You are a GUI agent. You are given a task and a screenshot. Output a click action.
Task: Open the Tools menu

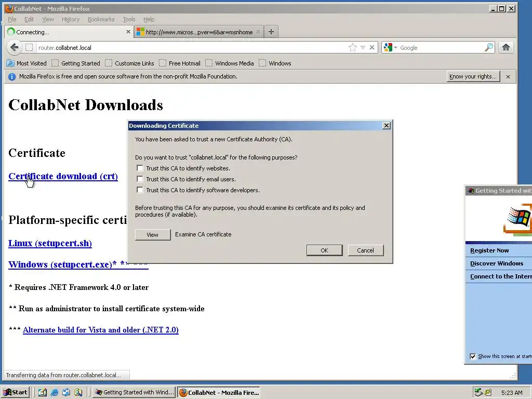(129, 19)
